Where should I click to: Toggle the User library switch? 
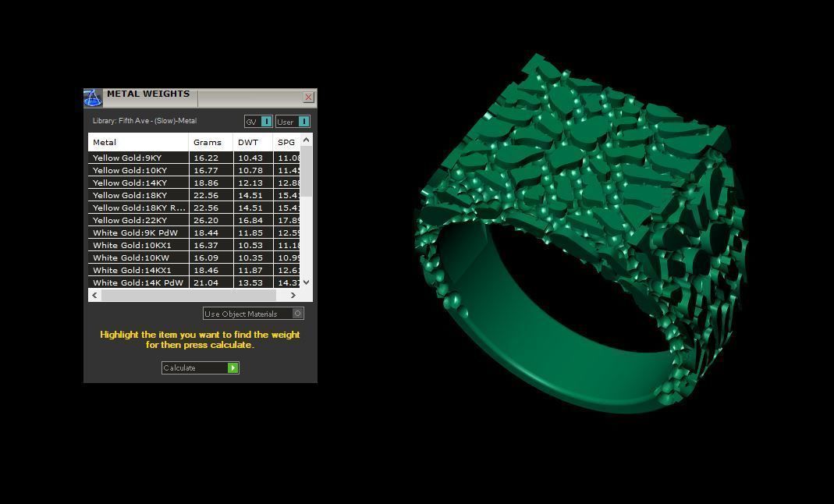pos(293,122)
